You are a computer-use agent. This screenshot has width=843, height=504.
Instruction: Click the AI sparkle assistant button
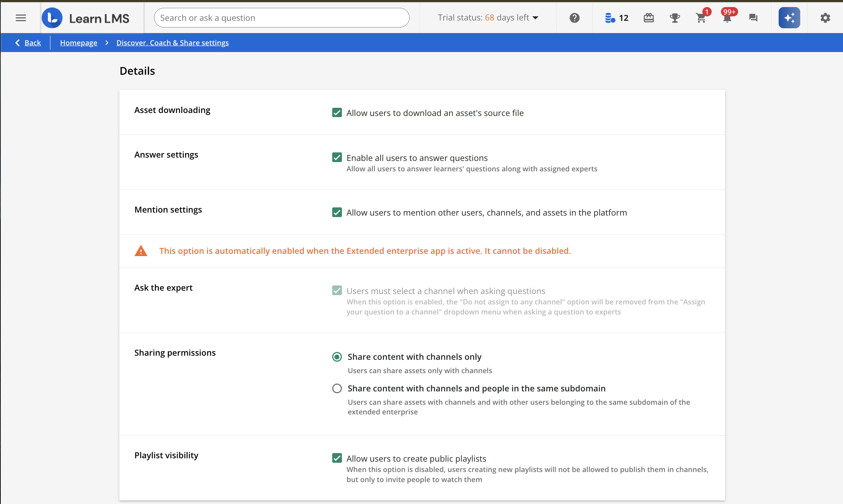point(789,18)
